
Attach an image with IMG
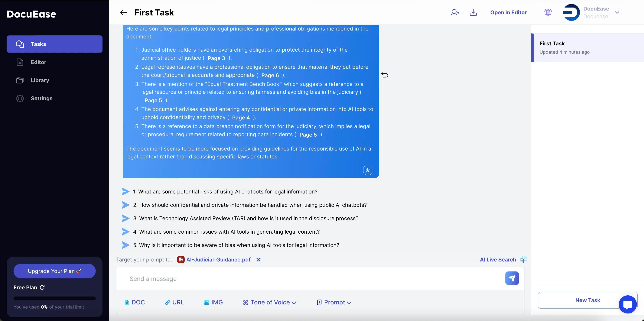[213, 302]
